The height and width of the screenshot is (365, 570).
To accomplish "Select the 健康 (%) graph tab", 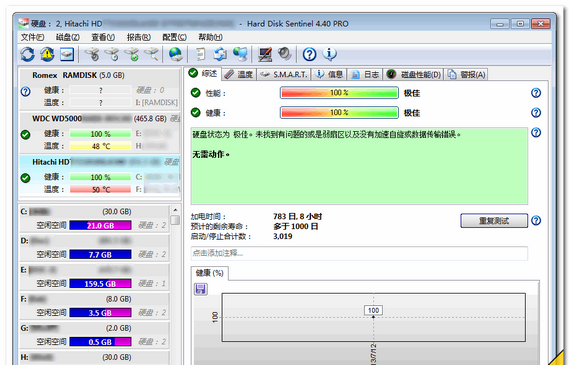I will click(210, 273).
